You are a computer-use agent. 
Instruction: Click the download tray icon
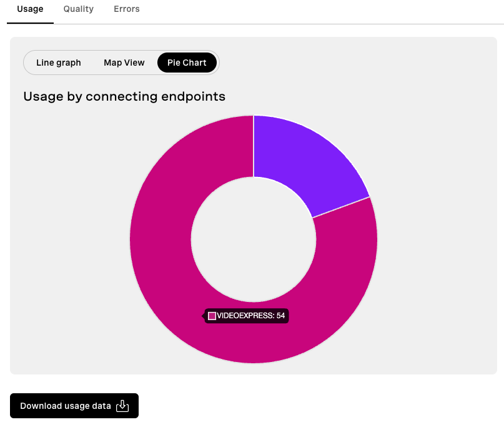click(x=123, y=406)
